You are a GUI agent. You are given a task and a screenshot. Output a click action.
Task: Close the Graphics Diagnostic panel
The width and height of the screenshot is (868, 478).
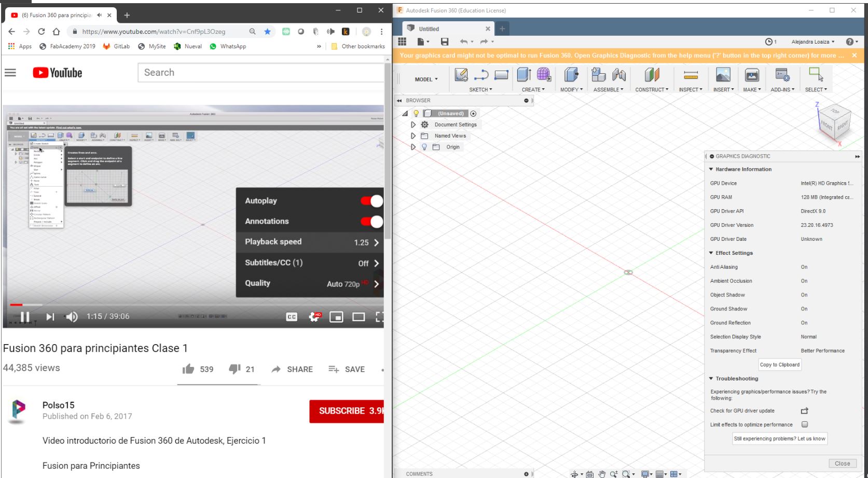842,463
